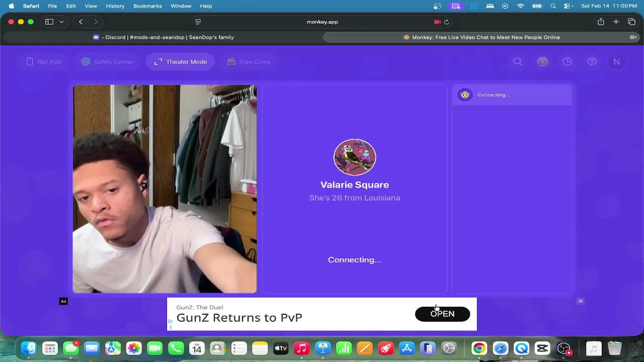Open a new tab with the plus button
The image size is (644, 362).
(x=616, y=22)
